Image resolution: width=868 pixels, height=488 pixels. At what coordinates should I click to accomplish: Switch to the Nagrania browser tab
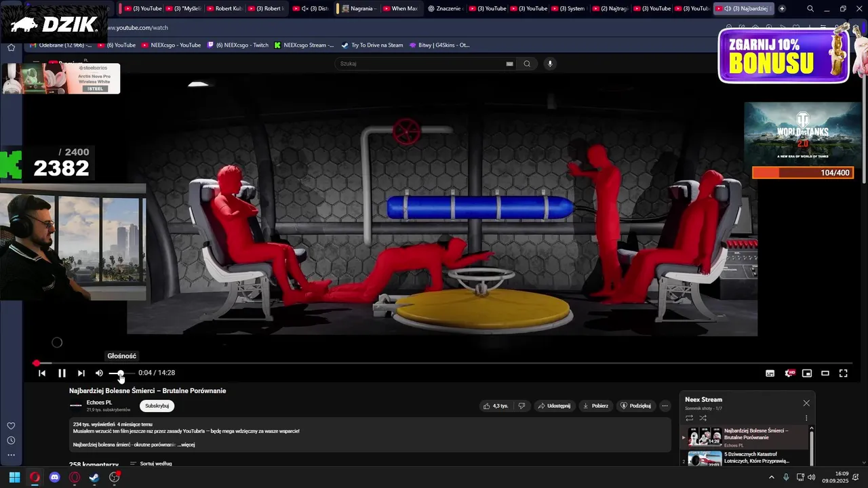pyautogui.click(x=359, y=9)
